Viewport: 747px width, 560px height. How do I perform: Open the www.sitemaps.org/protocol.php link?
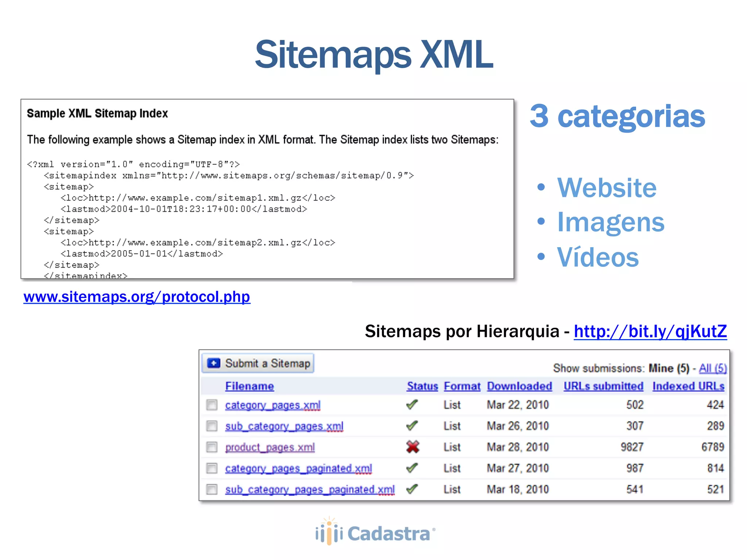(137, 297)
